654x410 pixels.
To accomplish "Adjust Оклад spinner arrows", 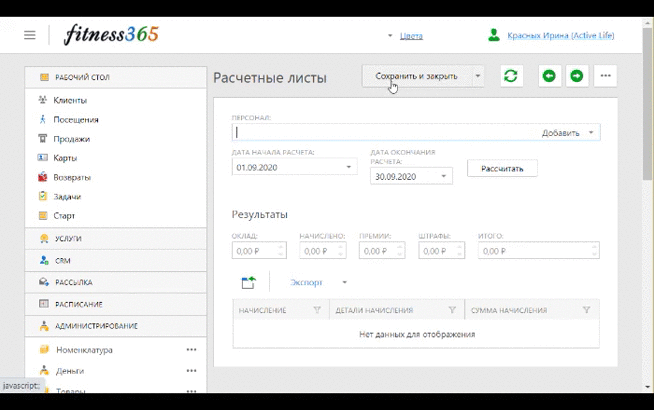I will (x=281, y=251).
